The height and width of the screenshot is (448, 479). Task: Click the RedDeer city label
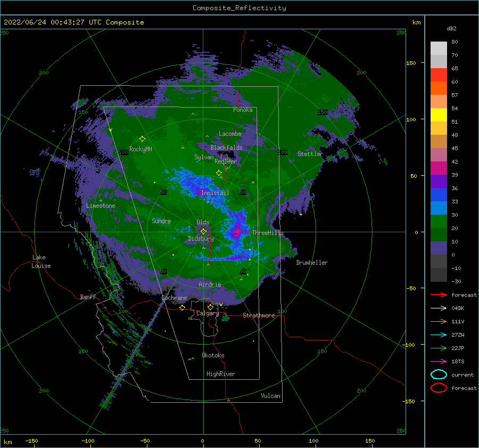pos(226,161)
